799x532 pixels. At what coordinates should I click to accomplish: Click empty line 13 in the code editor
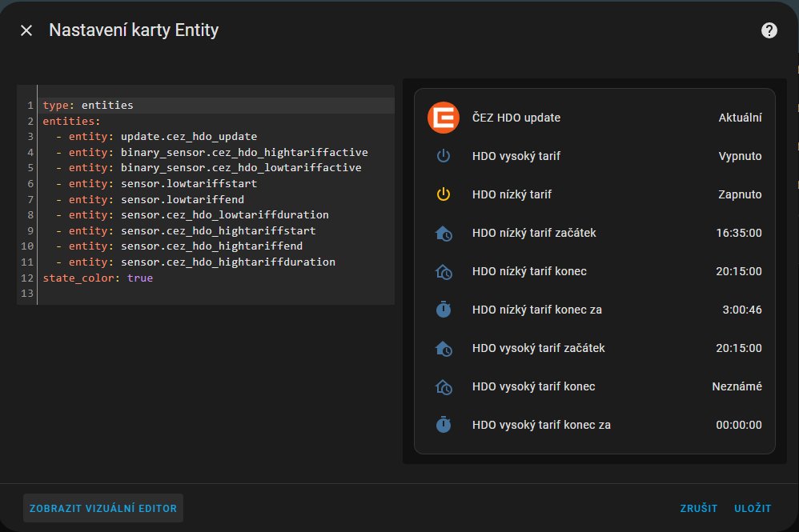coord(216,294)
